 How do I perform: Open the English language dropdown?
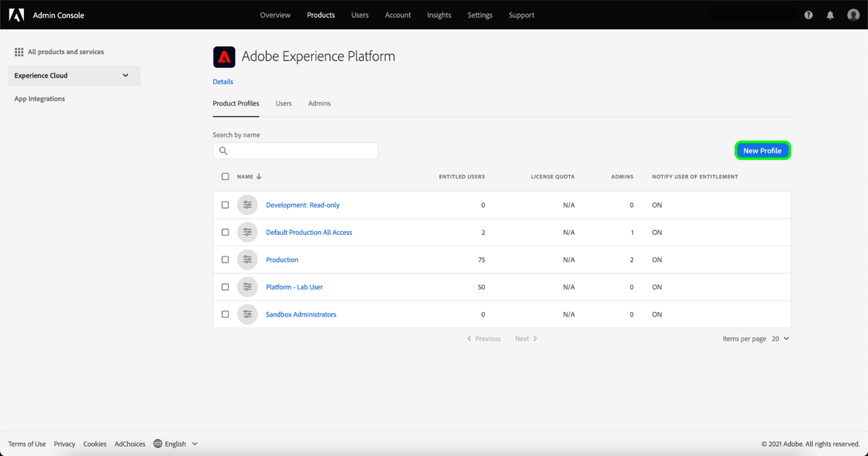[176, 444]
